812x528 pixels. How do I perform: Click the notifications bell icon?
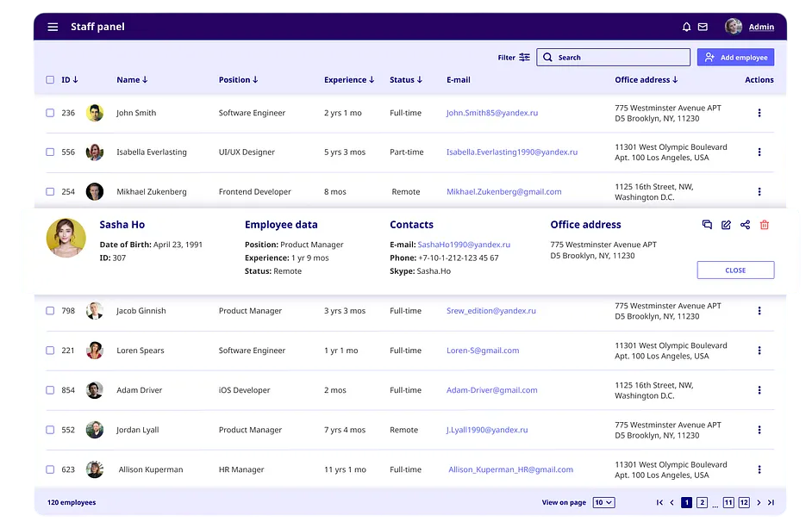(x=686, y=27)
